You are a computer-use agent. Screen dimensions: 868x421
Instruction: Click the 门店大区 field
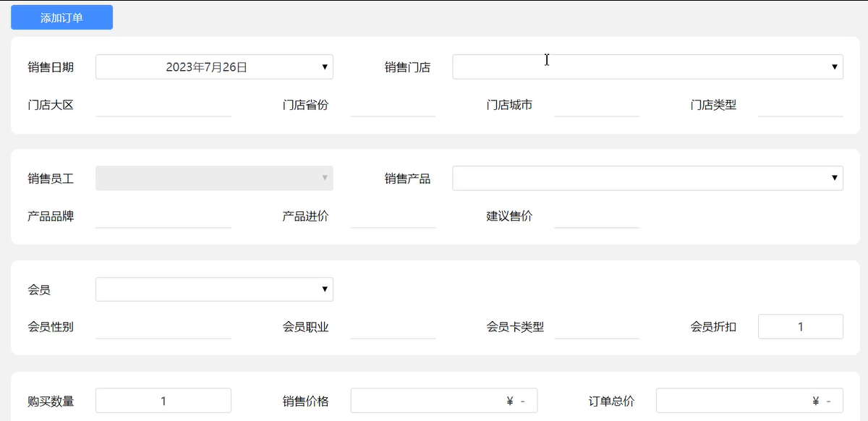(163, 105)
